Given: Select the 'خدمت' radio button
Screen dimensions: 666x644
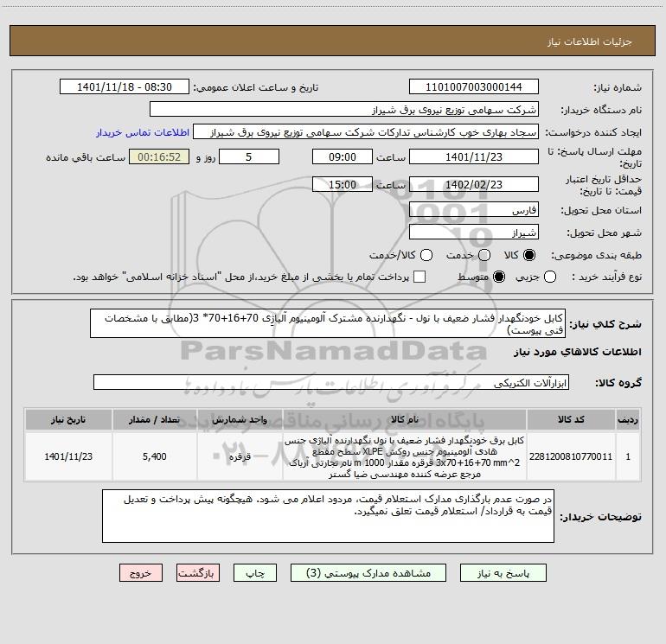Looking at the screenshot, I should tap(484, 255).
